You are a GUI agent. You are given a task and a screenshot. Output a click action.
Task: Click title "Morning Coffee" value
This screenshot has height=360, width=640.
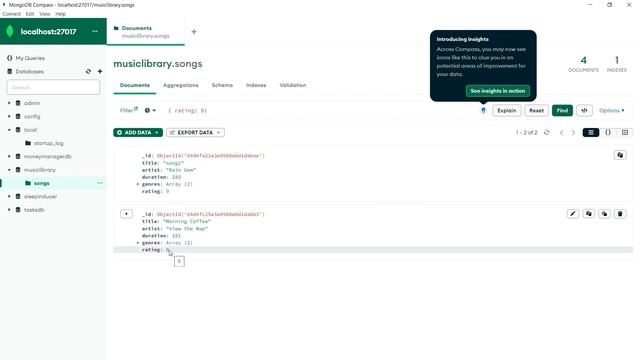point(187,221)
